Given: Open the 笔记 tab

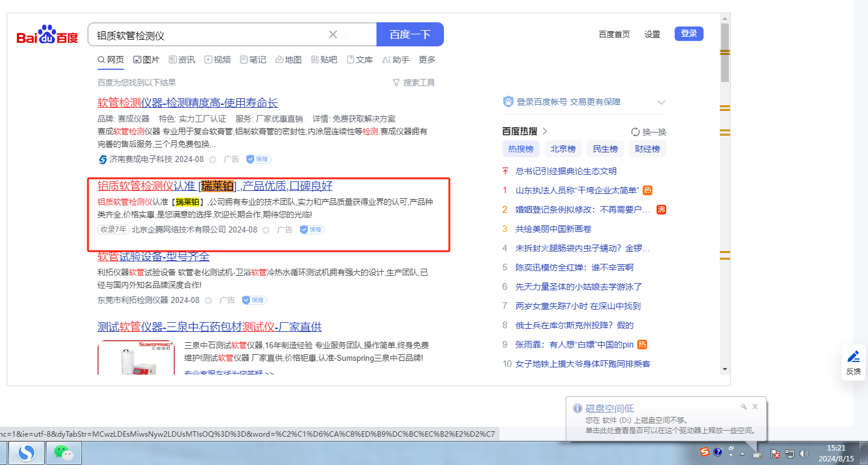Looking at the screenshot, I should tap(253, 60).
